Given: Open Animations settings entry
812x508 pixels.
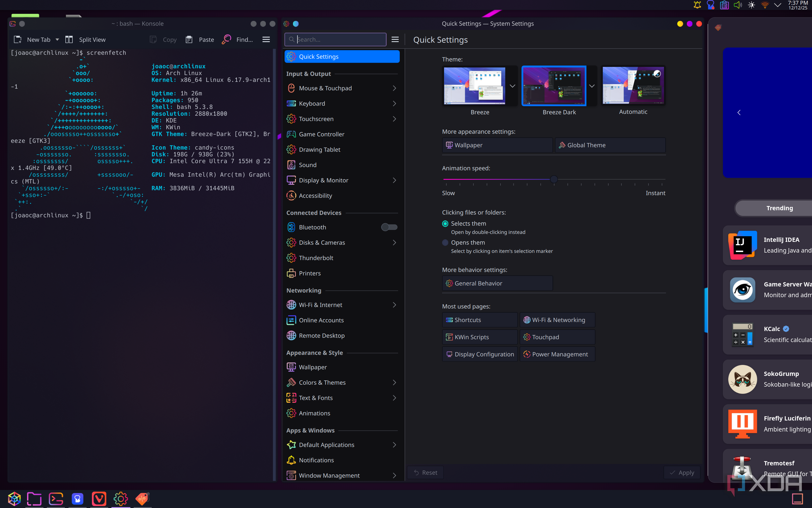Looking at the screenshot, I should pyautogui.click(x=342, y=413).
